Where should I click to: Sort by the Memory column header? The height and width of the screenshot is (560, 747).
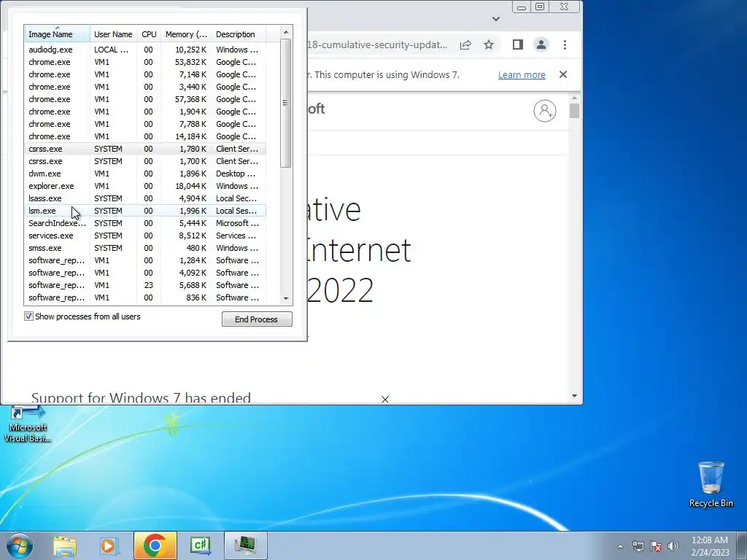point(186,34)
